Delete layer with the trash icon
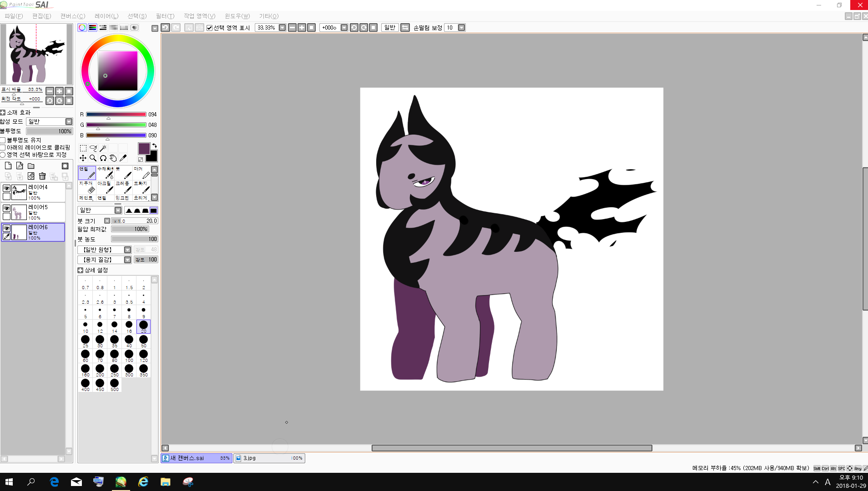The image size is (868, 491). coord(42,176)
